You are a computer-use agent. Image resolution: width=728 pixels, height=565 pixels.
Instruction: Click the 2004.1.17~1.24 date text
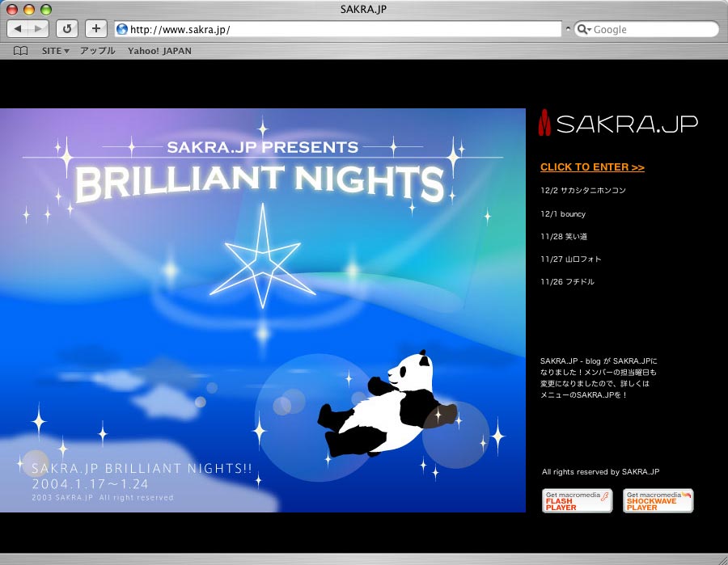pyautogui.click(x=90, y=484)
